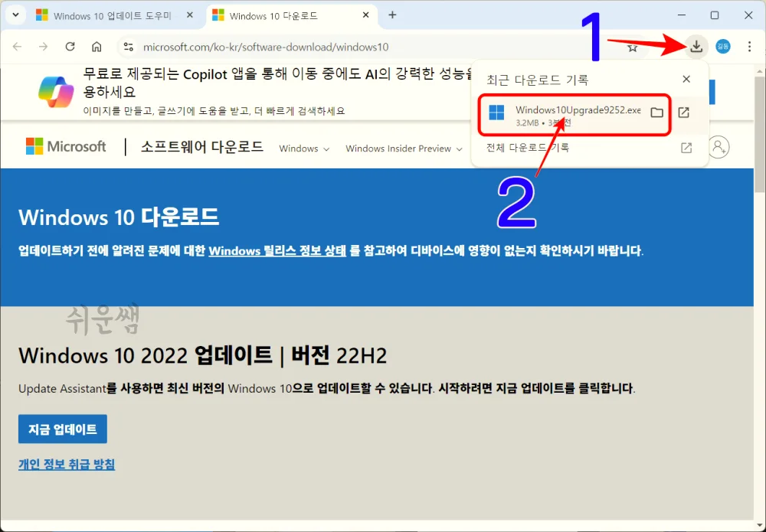Click the account sign-in icon on the page
The height and width of the screenshot is (532, 766).
719,147
